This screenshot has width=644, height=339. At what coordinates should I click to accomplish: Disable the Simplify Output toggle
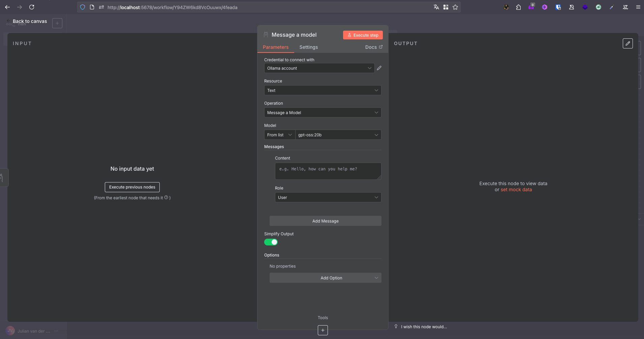click(271, 242)
